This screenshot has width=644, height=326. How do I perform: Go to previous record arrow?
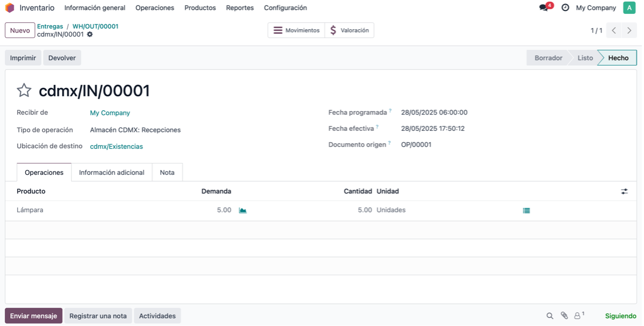tap(614, 31)
